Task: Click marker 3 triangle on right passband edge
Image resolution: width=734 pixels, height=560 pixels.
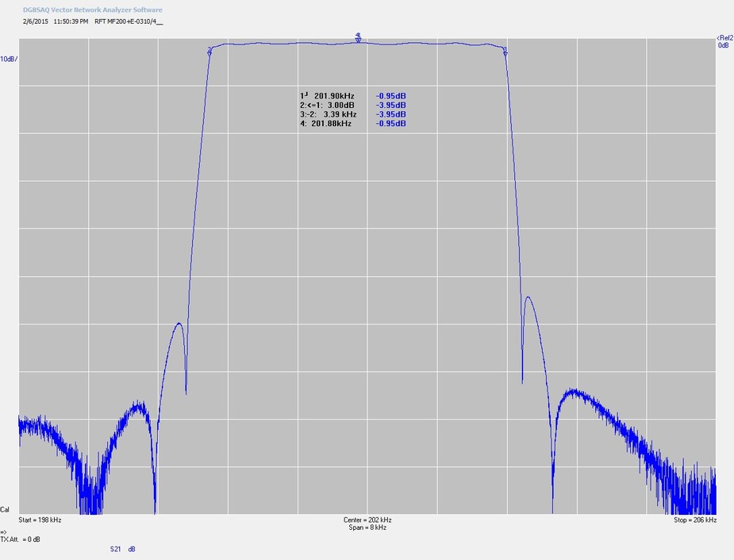Action: tap(505, 53)
